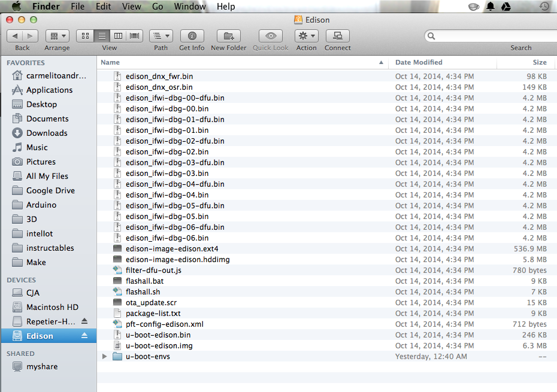Switch to Cover Flow view
Image resolution: width=557 pixels, height=392 pixels.
[135, 36]
